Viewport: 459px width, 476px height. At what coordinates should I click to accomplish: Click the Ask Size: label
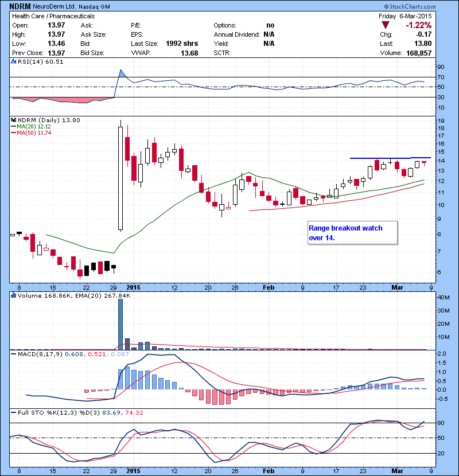pyautogui.click(x=94, y=34)
